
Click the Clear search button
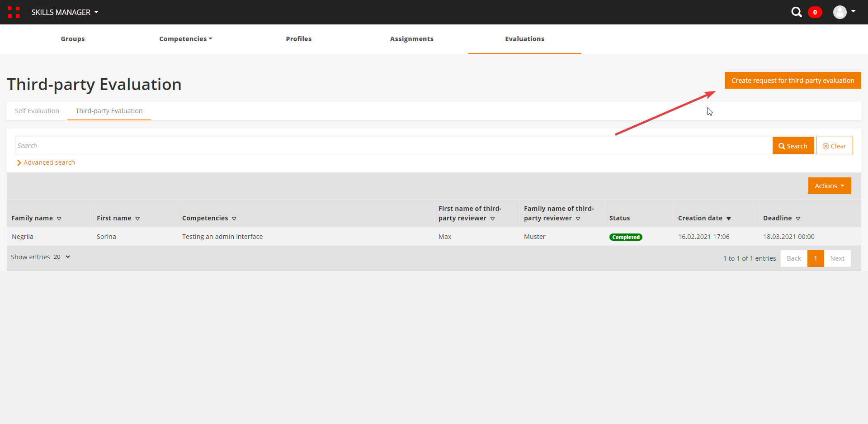click(x=834, y=146)
